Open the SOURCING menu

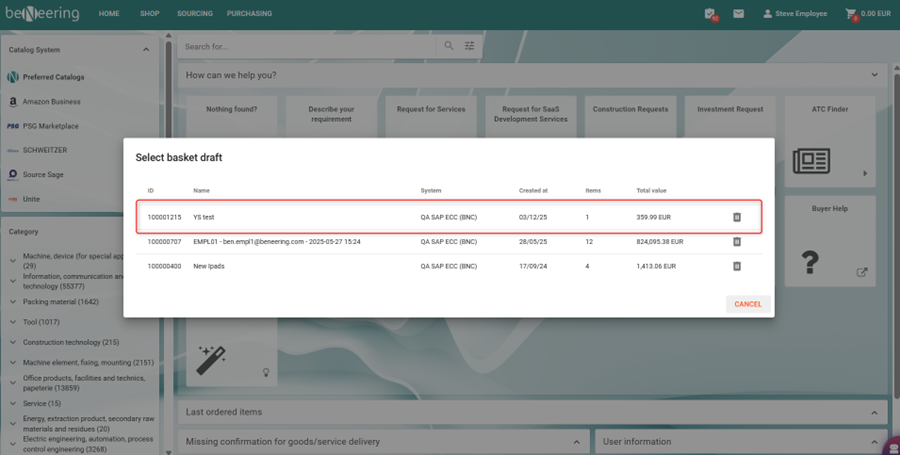pos(194,14)
